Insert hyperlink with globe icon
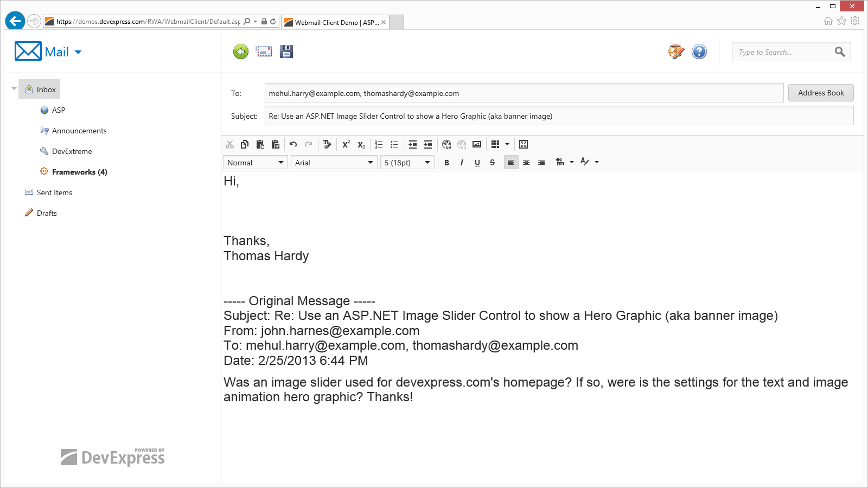868x488 pixels. [446, 144]
